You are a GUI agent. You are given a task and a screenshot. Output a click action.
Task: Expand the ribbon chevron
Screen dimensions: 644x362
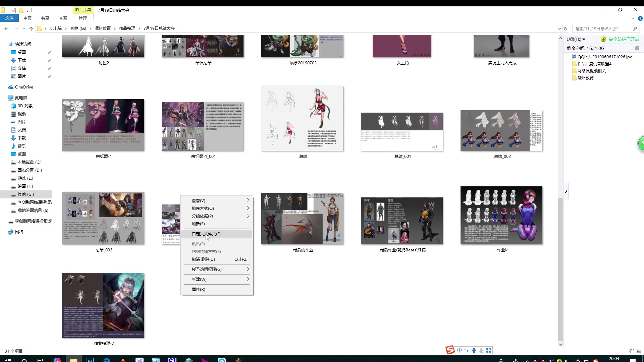tap(633, 18)
